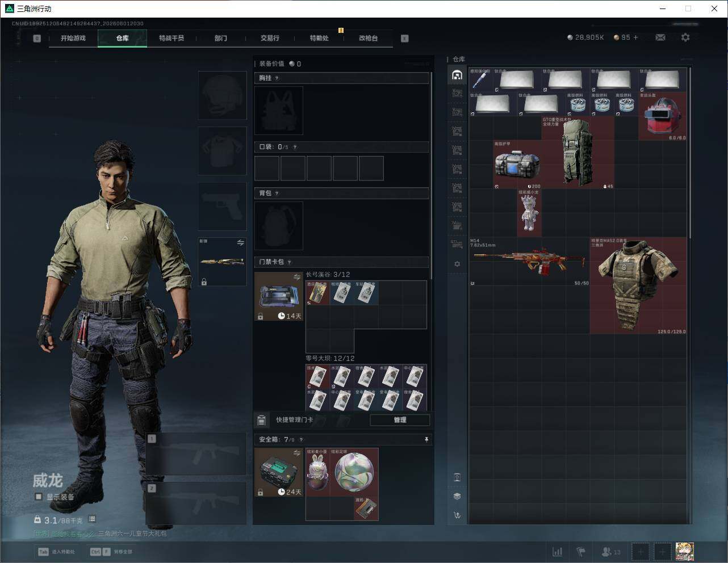Select the empty helmet equipment slot
The height and width of the screenshot is (563, 728).
click(x=222, y=95)
